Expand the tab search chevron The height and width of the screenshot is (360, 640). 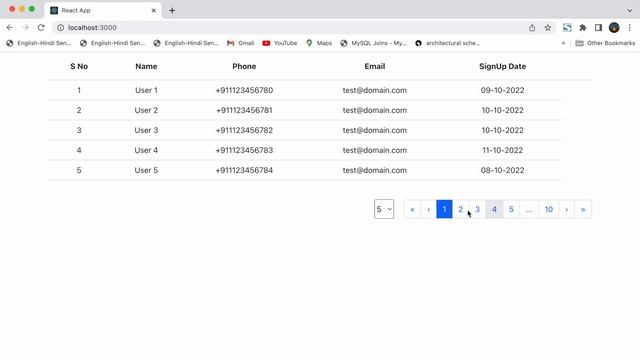click(x=629, y=11)
